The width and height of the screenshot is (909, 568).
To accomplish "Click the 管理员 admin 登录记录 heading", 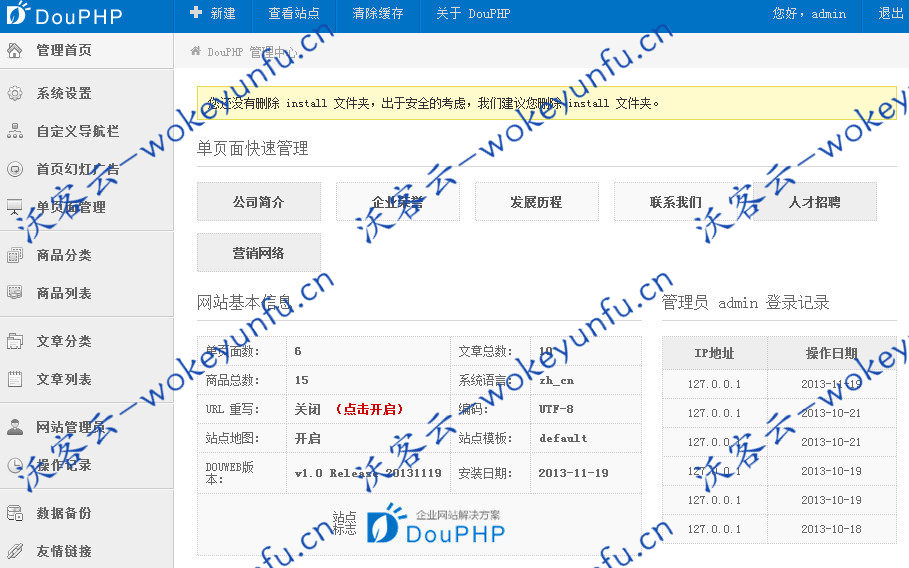I will click(x=746, y=302).
